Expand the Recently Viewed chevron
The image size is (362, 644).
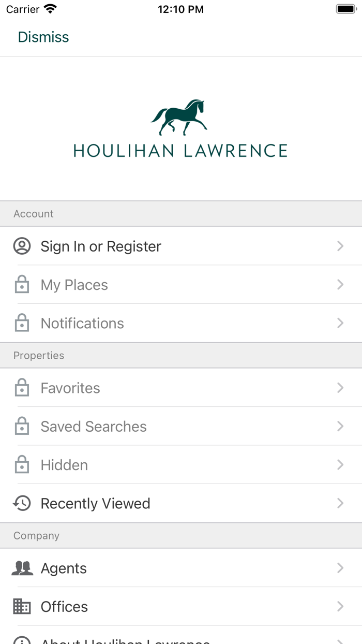(x=340, y=503)
